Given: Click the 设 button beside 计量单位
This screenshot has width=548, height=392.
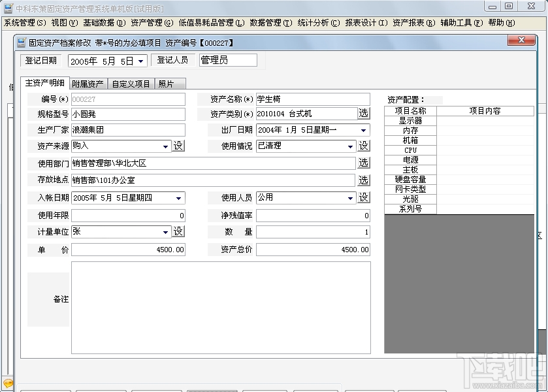Looking at the screenshot, I should click(x=178, y=231).
